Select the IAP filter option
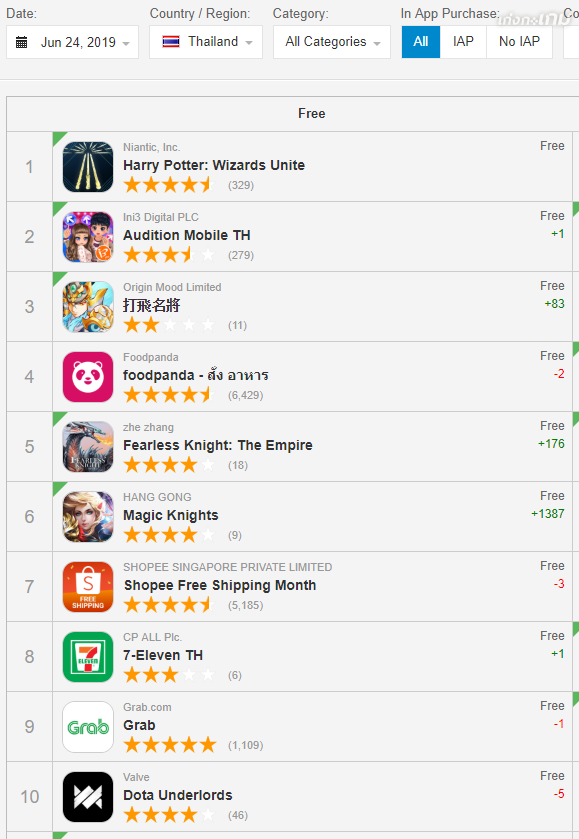Viewport: 579px width, 839px height. click(x=463, y=42)
